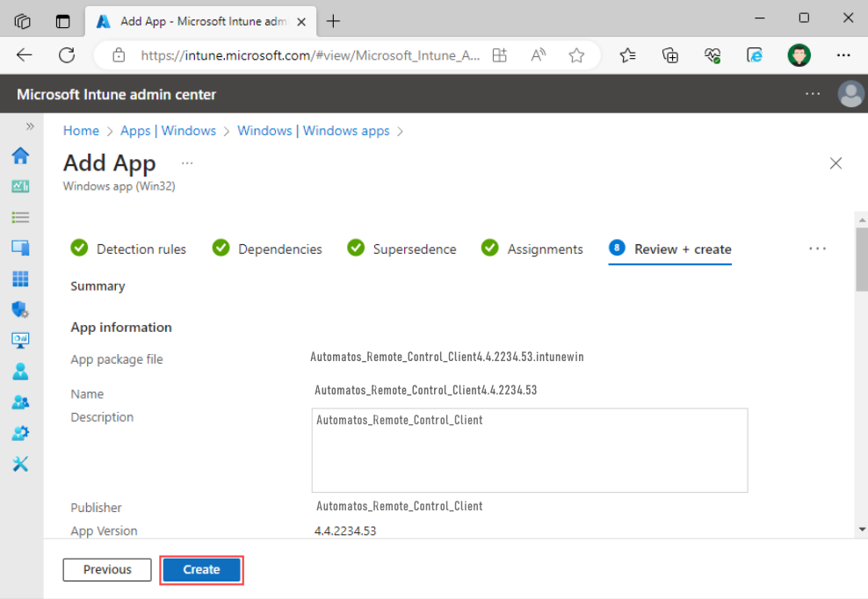868x599 pixels.
Task: Click the Microsoft Intune admin center title
Action: [x=116, y=94]
